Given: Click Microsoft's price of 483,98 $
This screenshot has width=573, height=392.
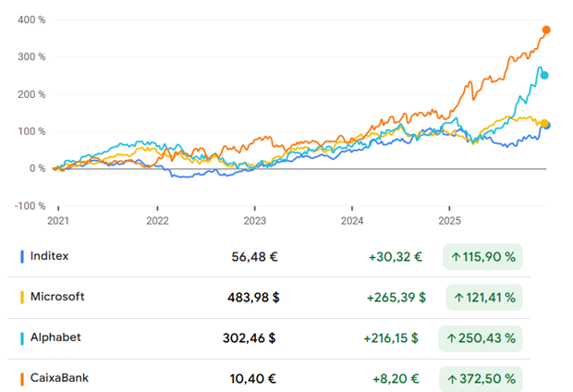Looking at the screenshot, I should [x=252, y=298].
